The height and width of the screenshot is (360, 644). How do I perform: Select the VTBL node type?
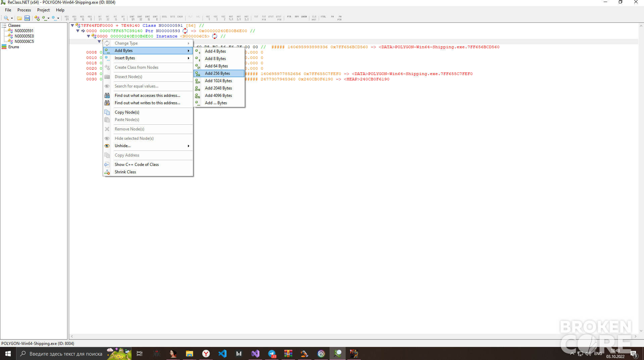coord(323,17)
